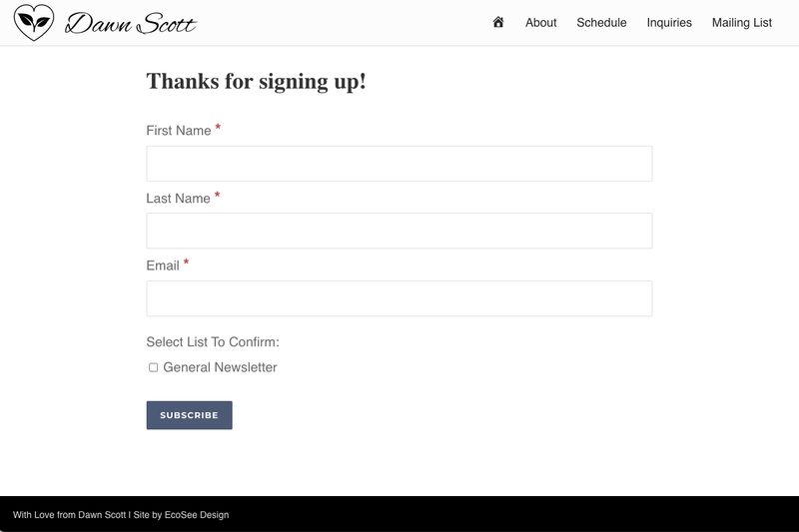The image size is (799, 532).
Task: Open the About menu item
Action: [540, 22]
